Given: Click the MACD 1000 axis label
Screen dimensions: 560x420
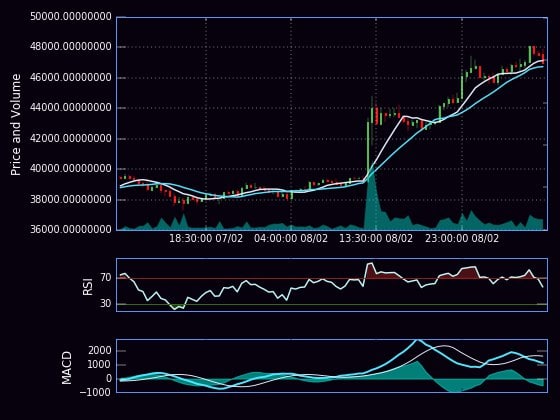Looking at the screenshot, I should [x=100, y=365].
